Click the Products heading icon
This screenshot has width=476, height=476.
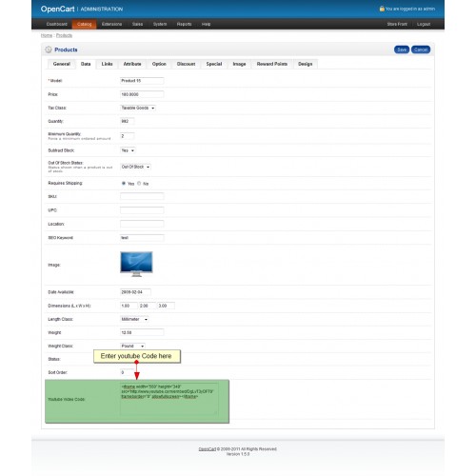click(x=49, y=50)
